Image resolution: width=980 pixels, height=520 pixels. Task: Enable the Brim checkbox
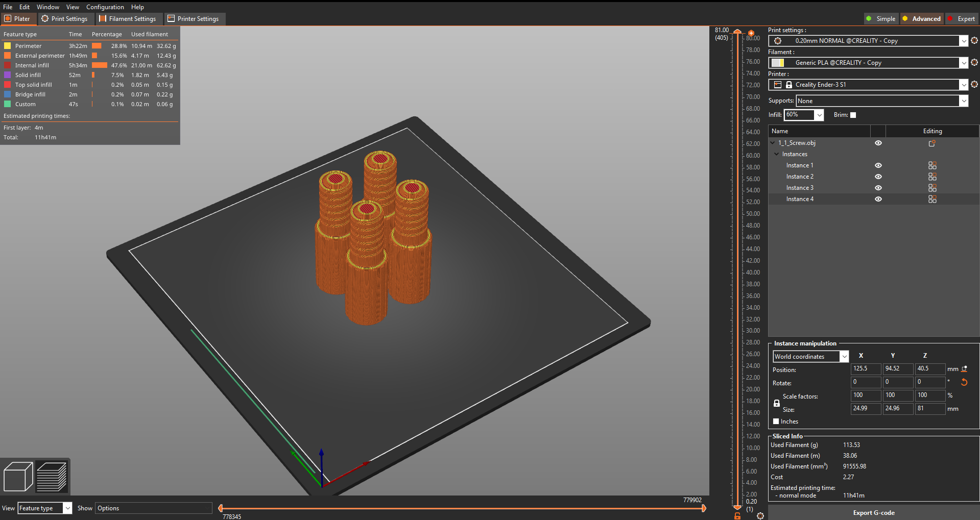point(853,115)
